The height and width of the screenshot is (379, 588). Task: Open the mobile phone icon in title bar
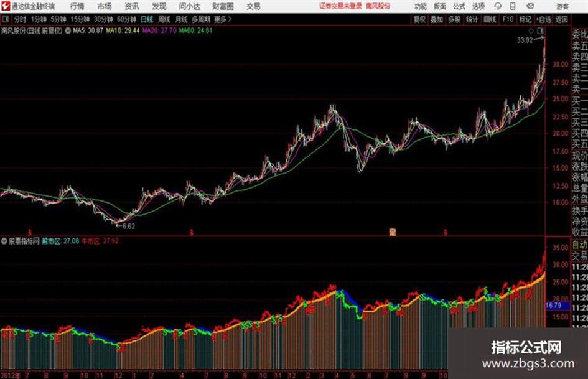[x=513, y=6]
